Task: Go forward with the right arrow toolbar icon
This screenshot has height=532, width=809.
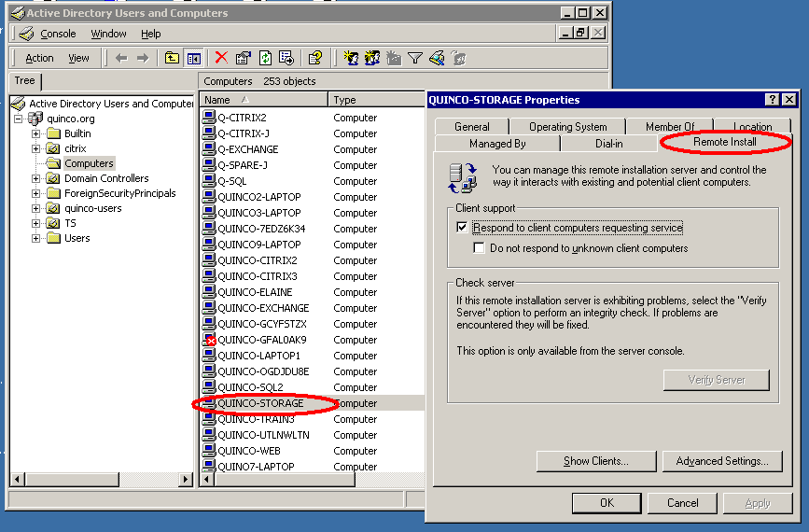Action: click(x=143, y=58)
